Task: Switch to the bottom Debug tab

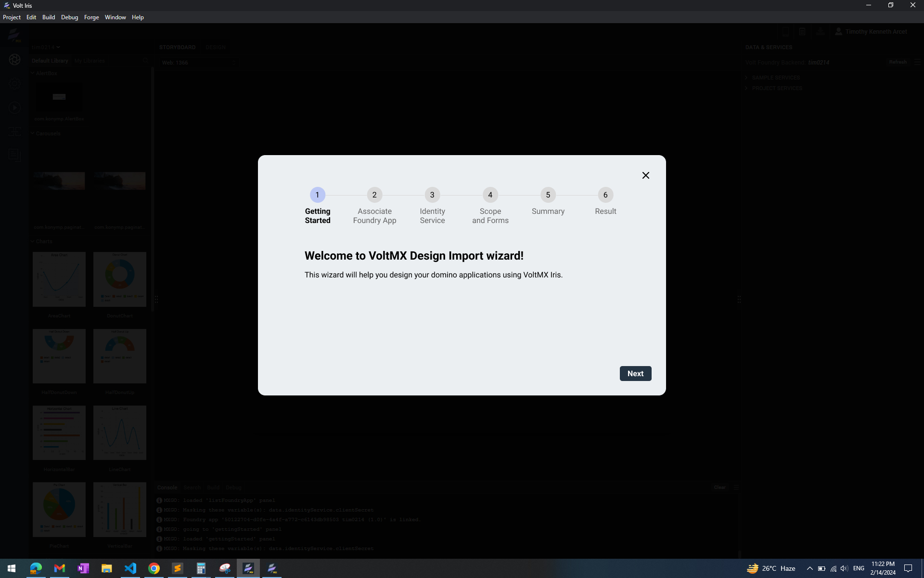Action: [x=233, y=487]
